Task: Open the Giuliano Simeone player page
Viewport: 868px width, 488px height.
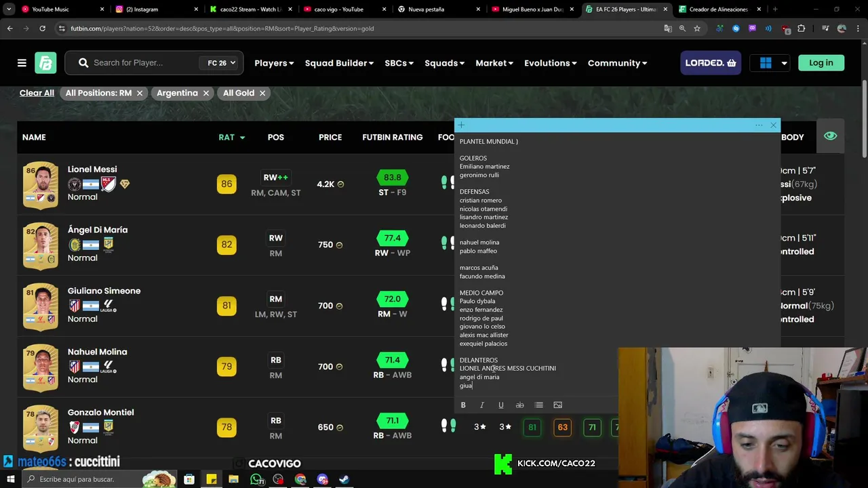Action: click(x=104, y=291)
